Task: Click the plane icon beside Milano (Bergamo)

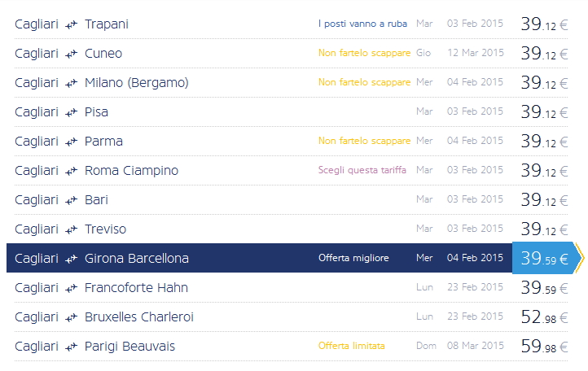Action: pos(72,83)
